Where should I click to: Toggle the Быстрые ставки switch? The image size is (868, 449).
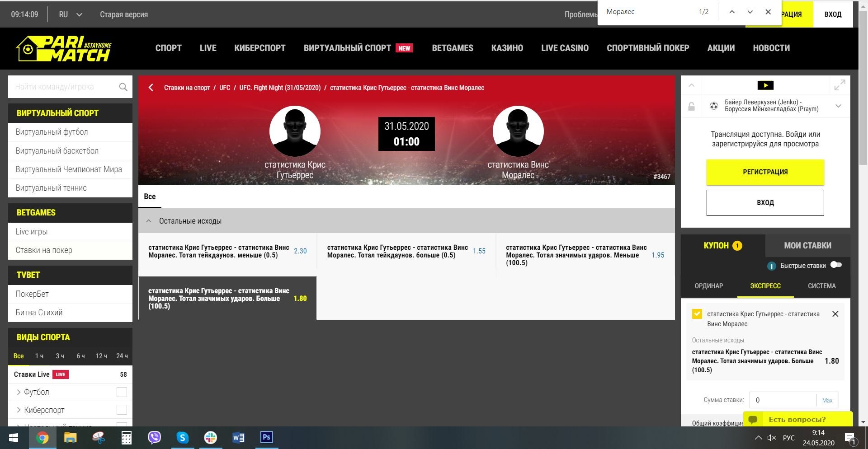coord(835,265)
